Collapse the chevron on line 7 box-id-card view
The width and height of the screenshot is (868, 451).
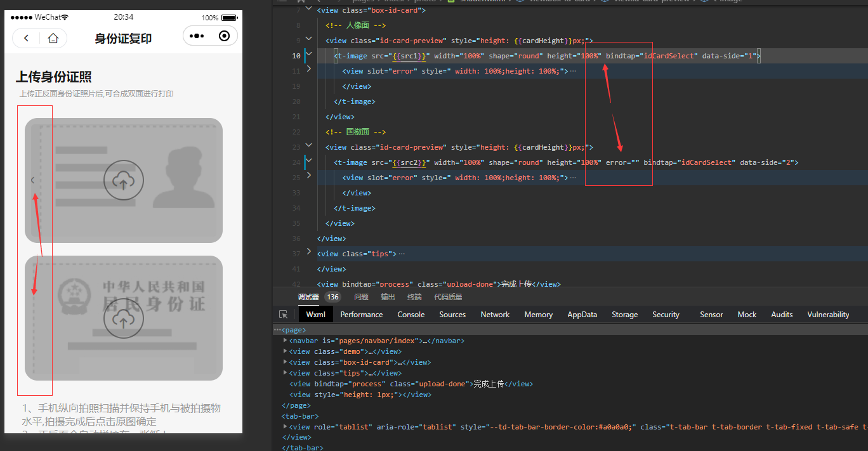(x=309, y=10)
